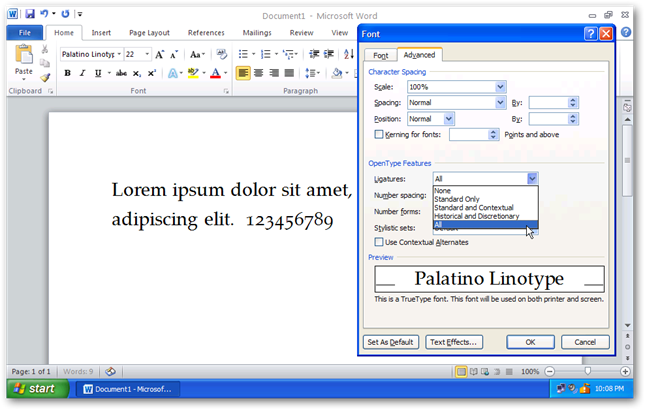Image resolution: width=645 pixels, height=410 pixels.
Task: Open the font size dropdown in ribbon
Action: (x=147, y=54)
